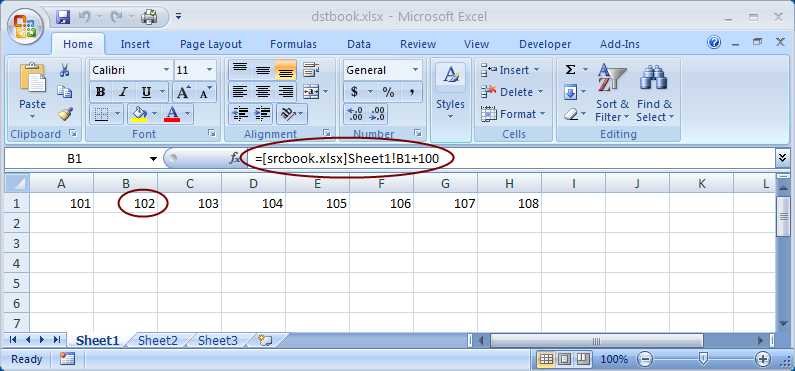Expand the Name Box dropdown arrow

153,159
